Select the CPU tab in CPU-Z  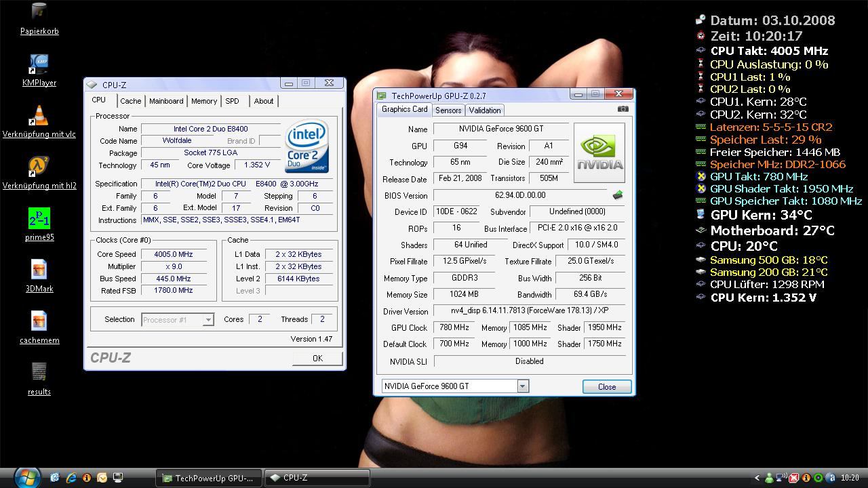[x=99, y=100]
